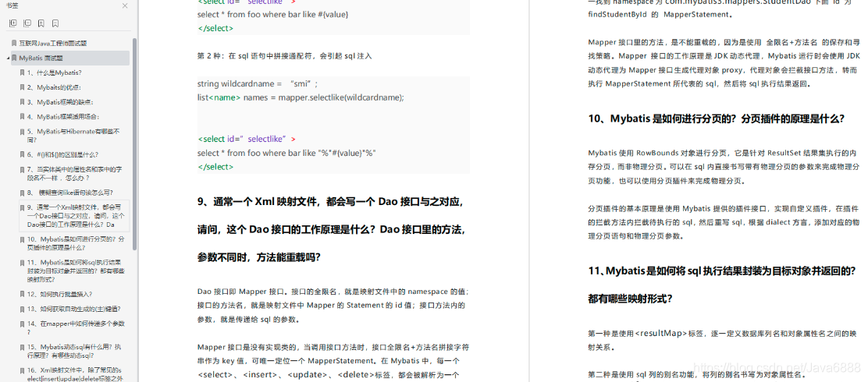Open bookmark 2、Mybaits的优点

click(x=54, y=87)
